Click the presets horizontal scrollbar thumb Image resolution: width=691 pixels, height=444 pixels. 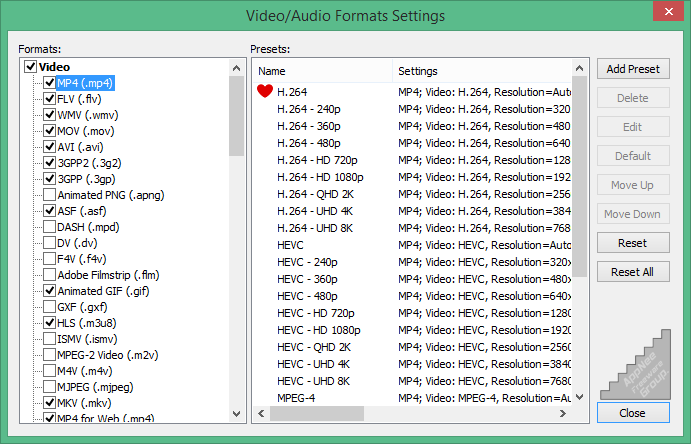(317, 413)
